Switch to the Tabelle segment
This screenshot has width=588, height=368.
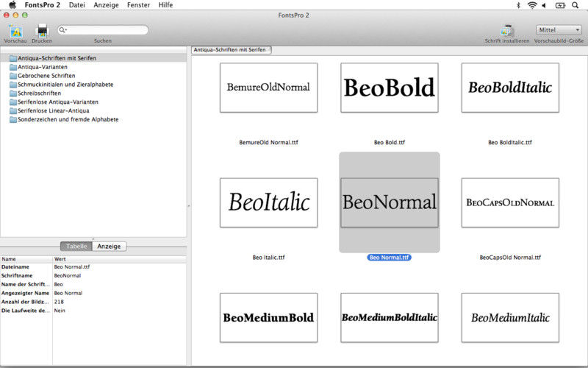click(76, 246)
